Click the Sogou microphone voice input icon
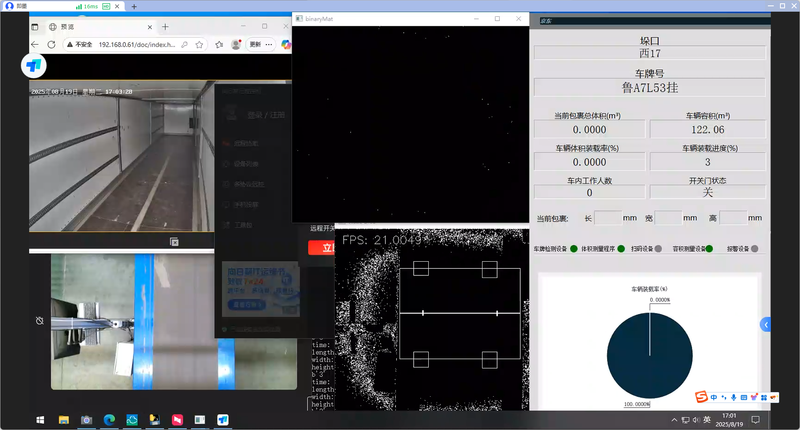Viewport: 800px width, 430px height. click(734, 397)
